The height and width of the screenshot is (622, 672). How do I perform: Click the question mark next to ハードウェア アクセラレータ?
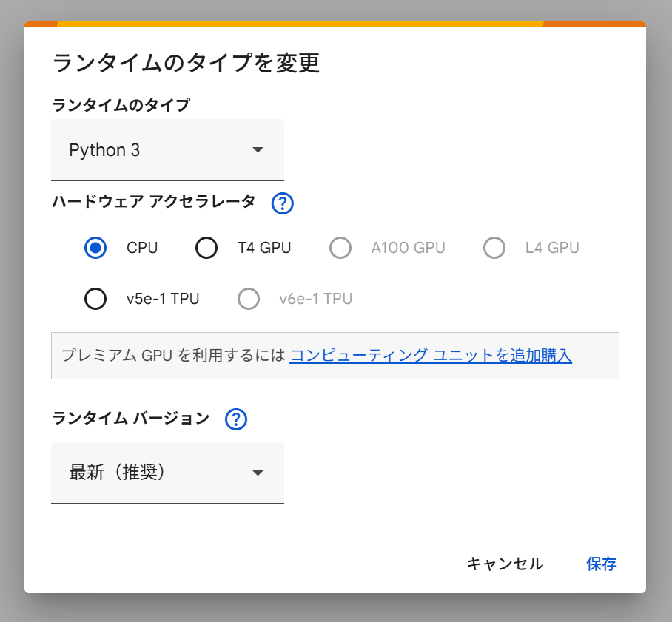coord(282,203)
